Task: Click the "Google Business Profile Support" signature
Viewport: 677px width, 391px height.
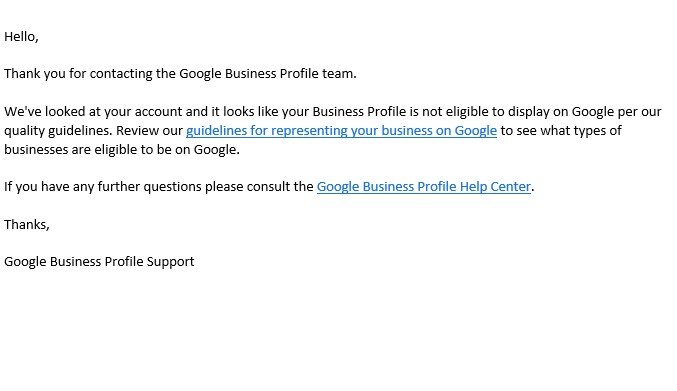Action: (99, 262)
